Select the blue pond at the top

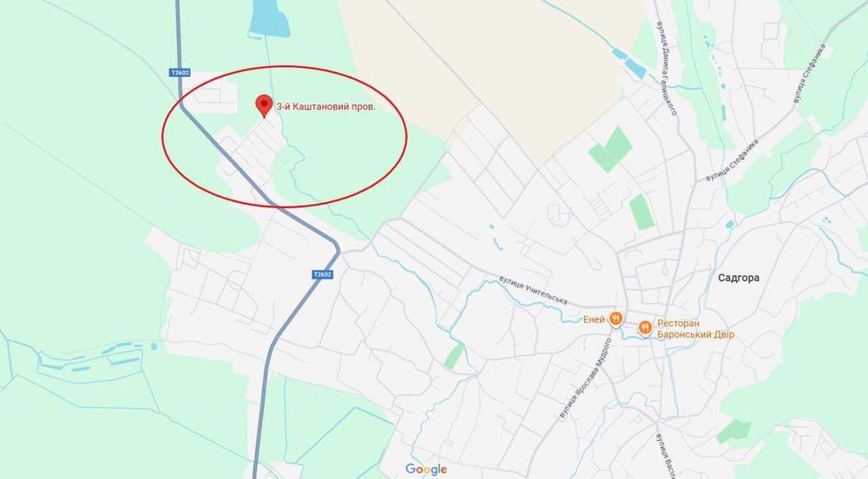pyautogui.click(x=270, y=19)
